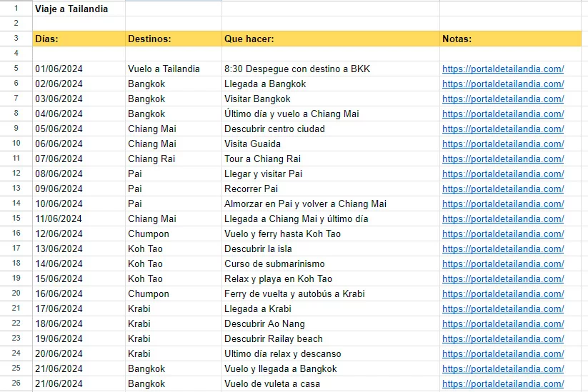
Task: Select the Destinos: header cell
Action: (x=173, y=39)
